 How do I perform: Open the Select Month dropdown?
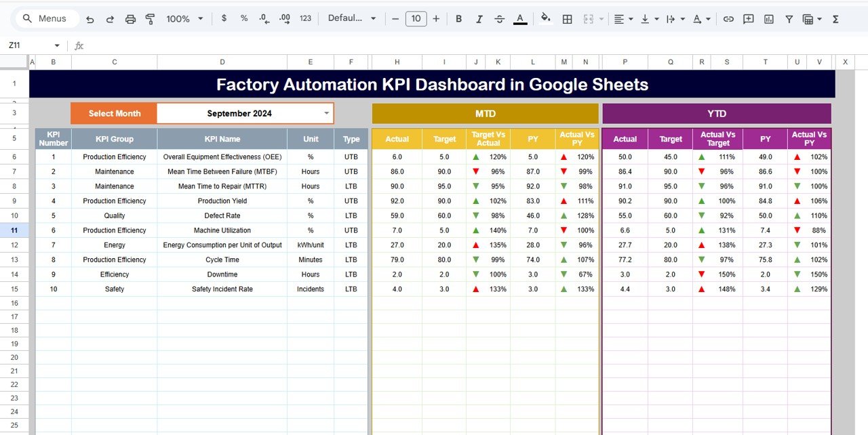(x=325, y=113)
